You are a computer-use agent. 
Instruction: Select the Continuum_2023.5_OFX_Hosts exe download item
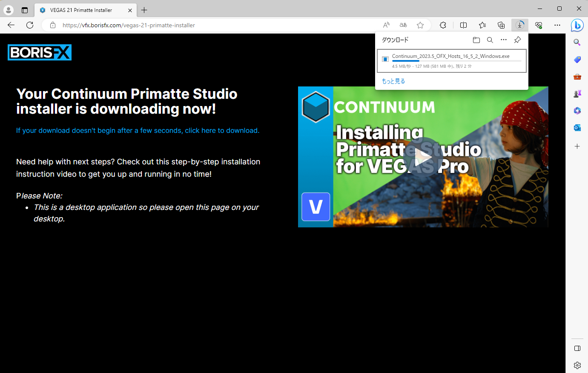point(452,61)
